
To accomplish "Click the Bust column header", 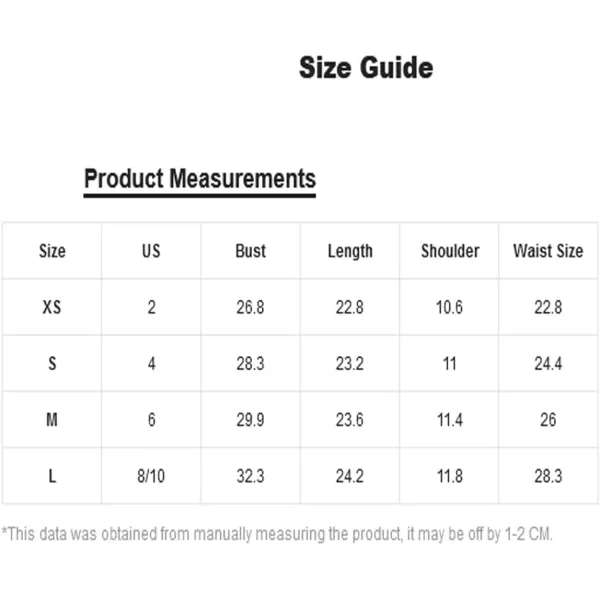I will 251,251.
